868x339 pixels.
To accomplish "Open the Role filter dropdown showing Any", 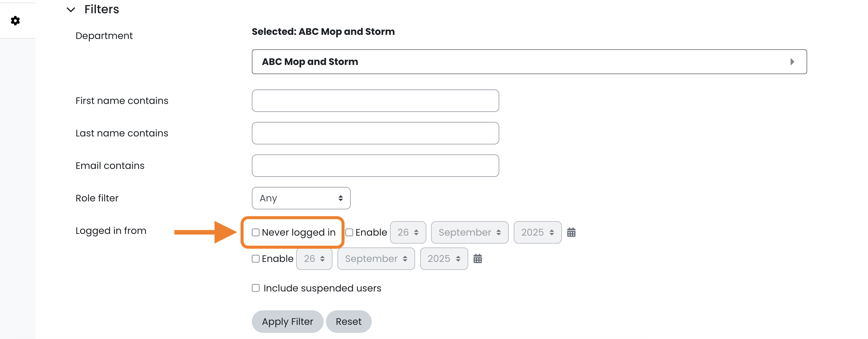I will coord(301,198).
